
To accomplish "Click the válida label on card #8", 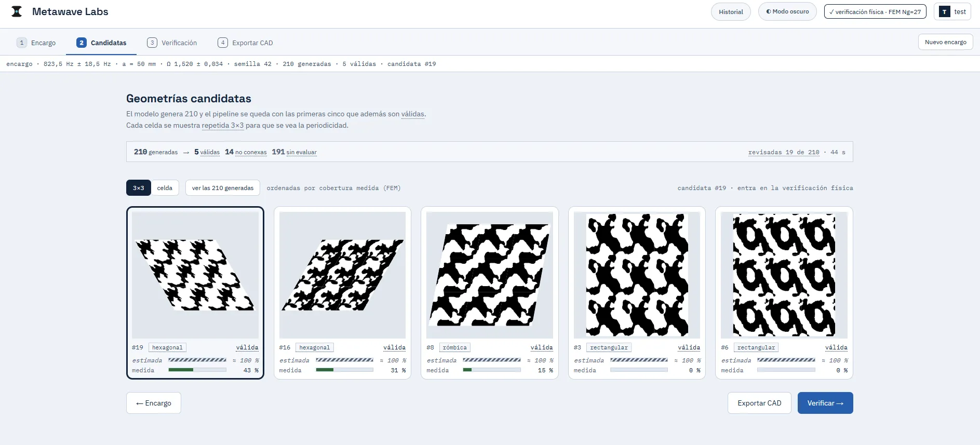I will point(542,347).
